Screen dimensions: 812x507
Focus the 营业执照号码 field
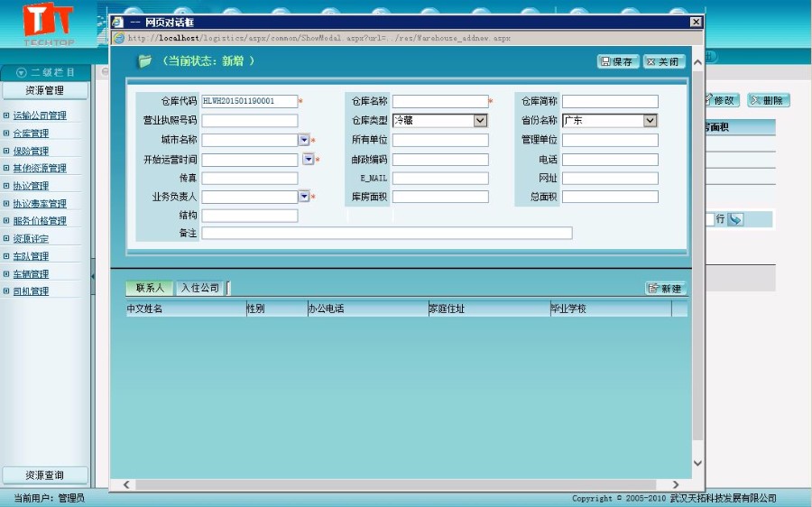pos(250,121)
